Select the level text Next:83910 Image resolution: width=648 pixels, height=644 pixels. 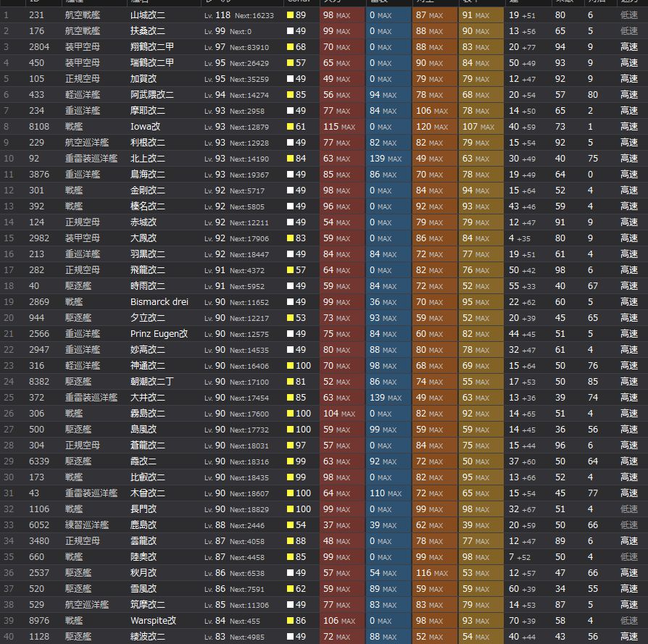click(249, 48)
